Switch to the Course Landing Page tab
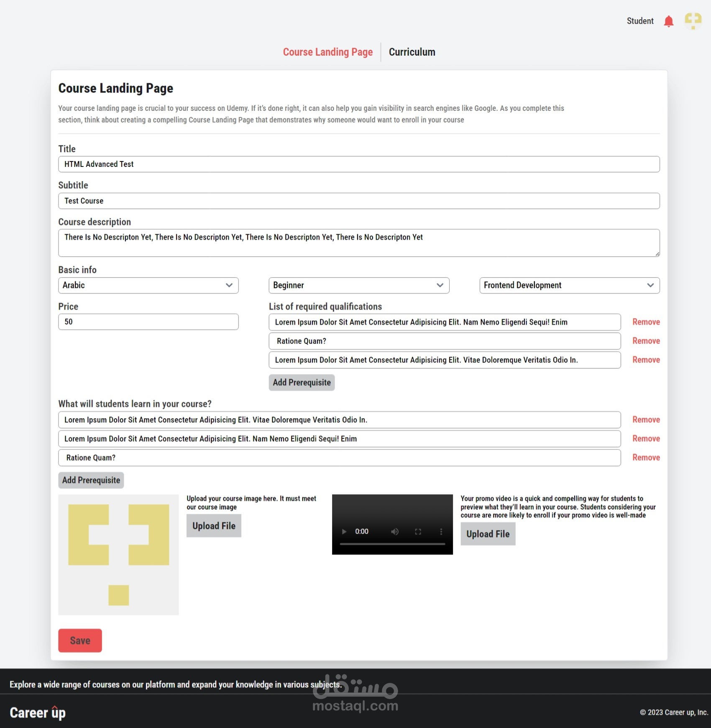Image resolution: width=711 pixels, height=728 pixels. pos(328,52)
